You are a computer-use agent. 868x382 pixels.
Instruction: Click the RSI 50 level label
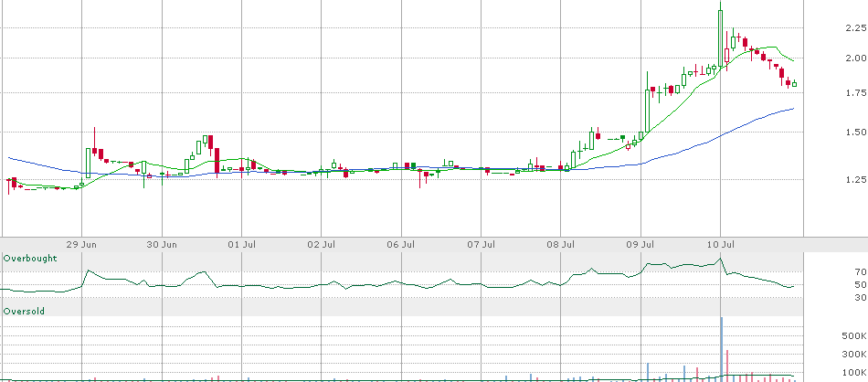coord(860,284)
